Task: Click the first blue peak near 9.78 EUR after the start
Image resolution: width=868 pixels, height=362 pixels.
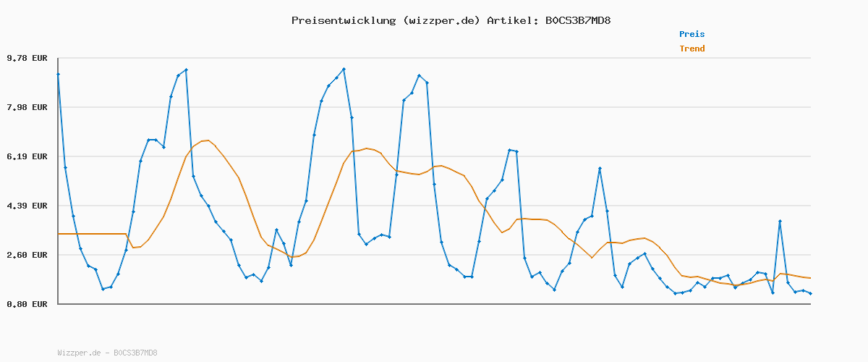Action: (x=186, y=70)
